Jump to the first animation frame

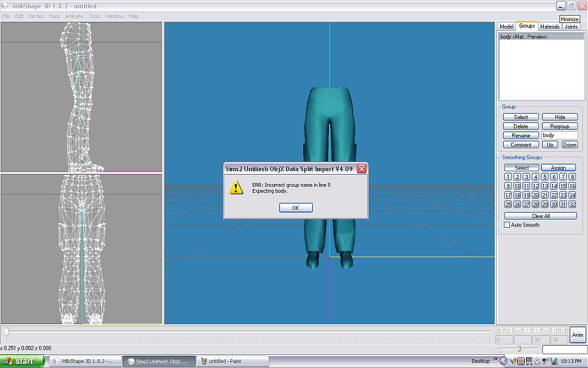500,331
